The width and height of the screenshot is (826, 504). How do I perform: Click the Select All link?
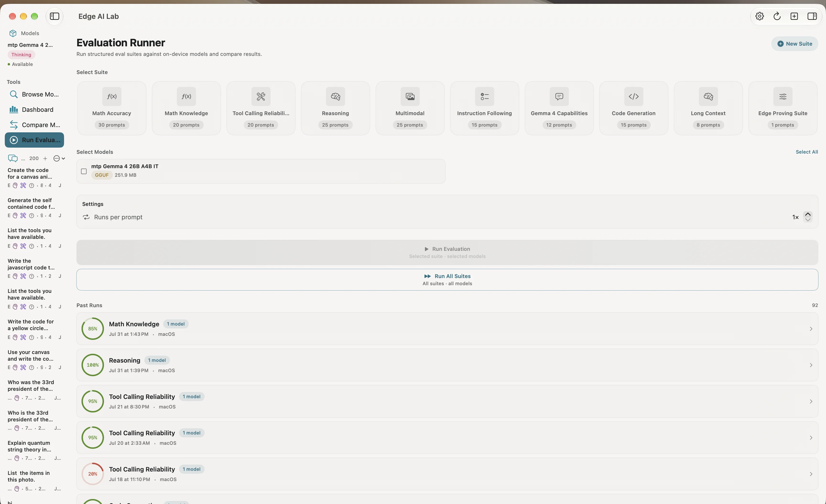pos(807,152)
